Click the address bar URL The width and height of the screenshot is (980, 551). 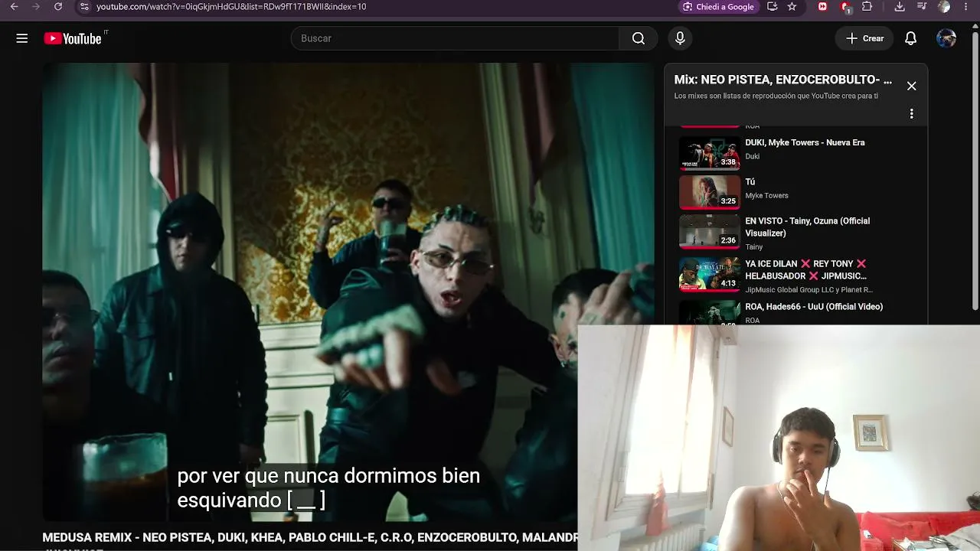231,6
